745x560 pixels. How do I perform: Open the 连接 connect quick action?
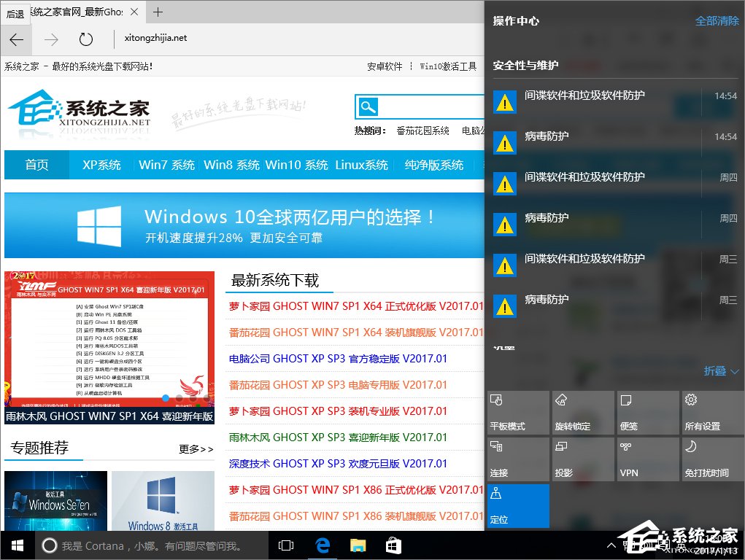point(518,459)
